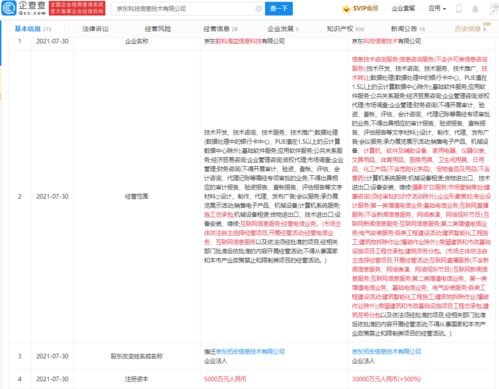Switch to 经营信息 tab
Screen dimensions: 499x389
coord(220,29)
